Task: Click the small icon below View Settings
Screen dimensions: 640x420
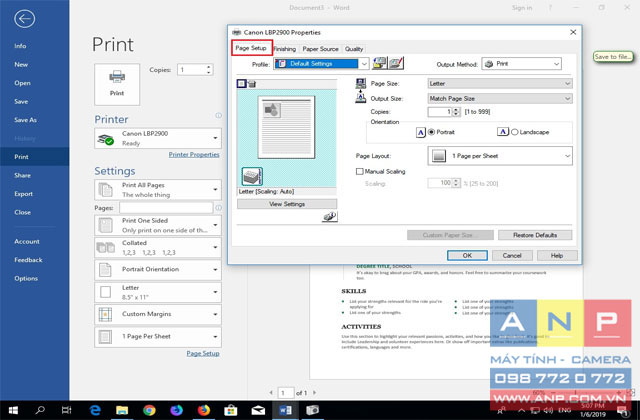Action: [329, 216]
